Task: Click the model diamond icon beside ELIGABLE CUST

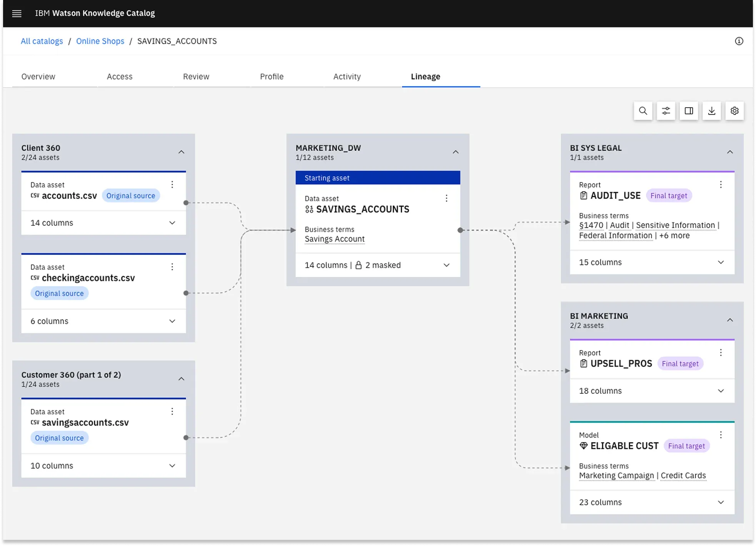Action: point(583,446)
